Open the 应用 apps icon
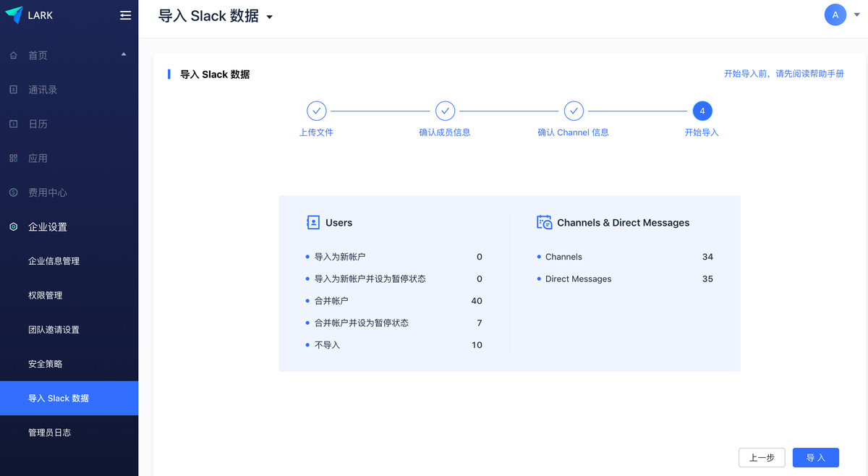The image size is (868, 476). pyautogui.click(x=13, y=158)
